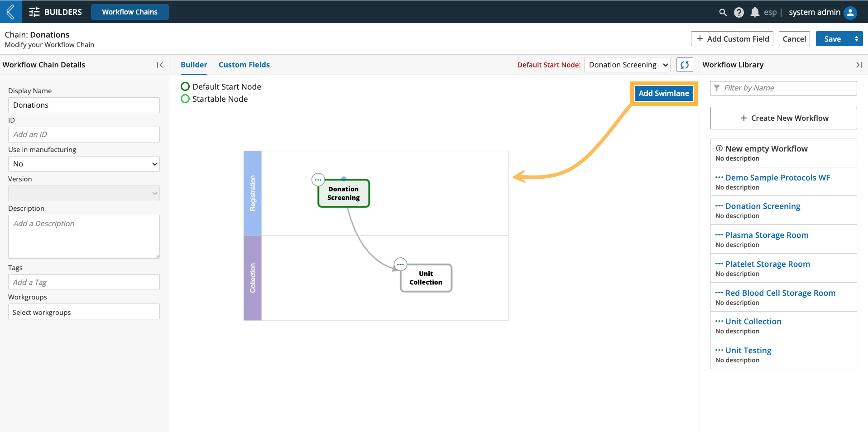
Task: Open the Select workgroups field
Action: pos(84,312)
